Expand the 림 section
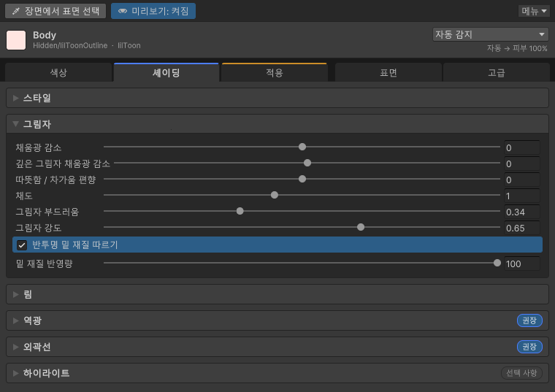 277,294
